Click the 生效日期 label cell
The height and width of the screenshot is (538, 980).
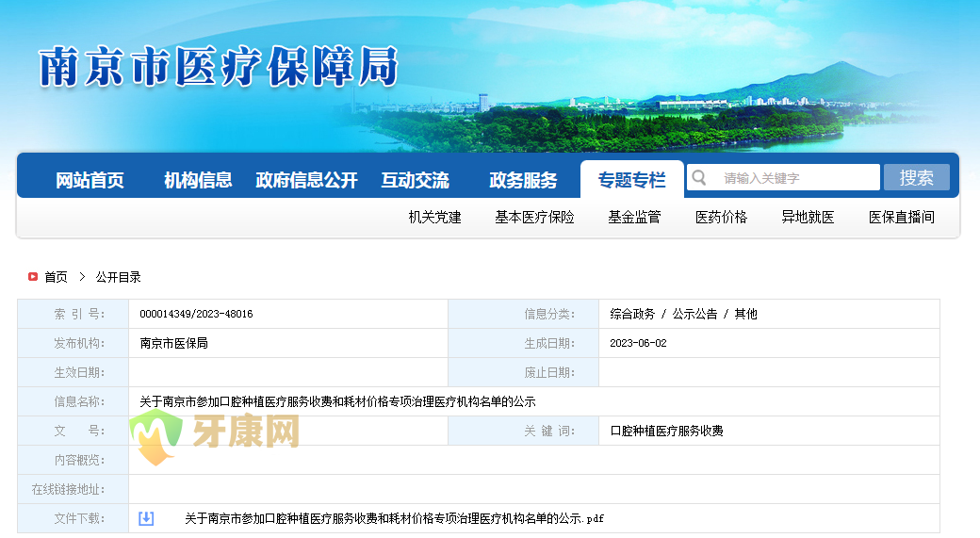(73, 372)
